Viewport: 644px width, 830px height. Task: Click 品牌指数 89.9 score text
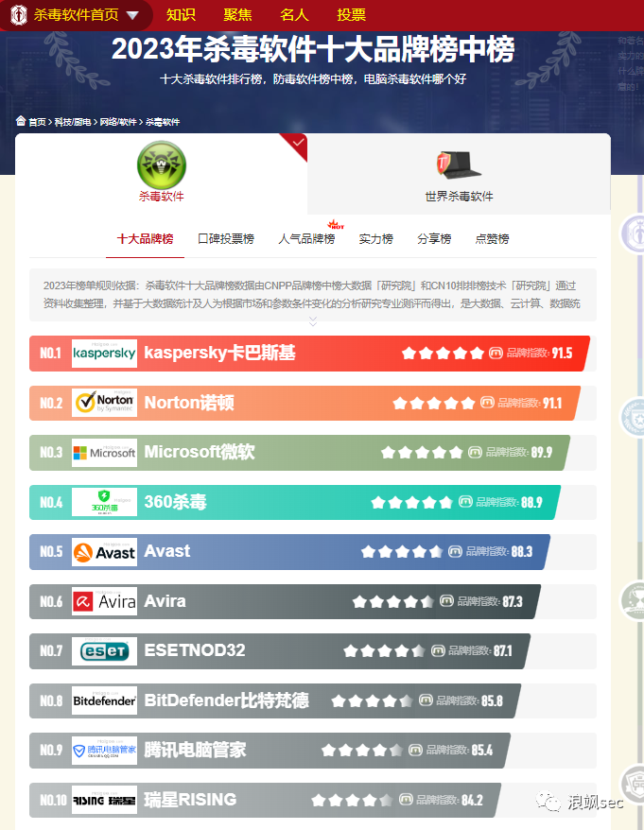pos(519,452)
